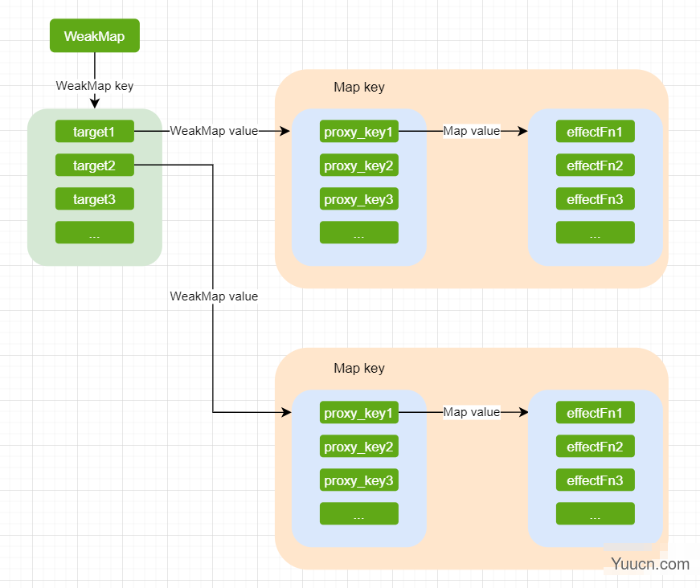Click the Yuucn.com watermark text

[x=649, y=564]
